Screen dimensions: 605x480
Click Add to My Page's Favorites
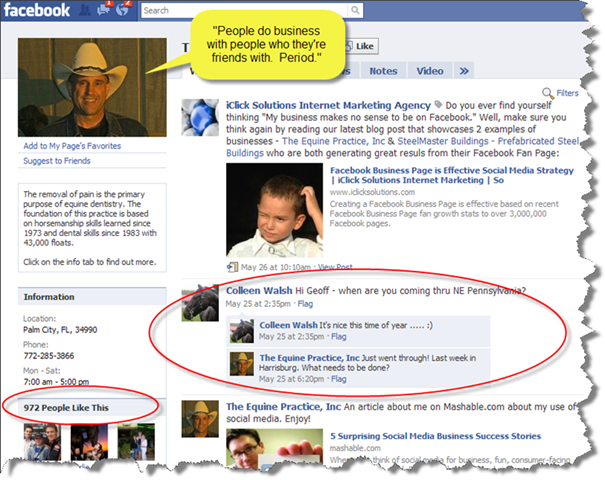point(72,146)
